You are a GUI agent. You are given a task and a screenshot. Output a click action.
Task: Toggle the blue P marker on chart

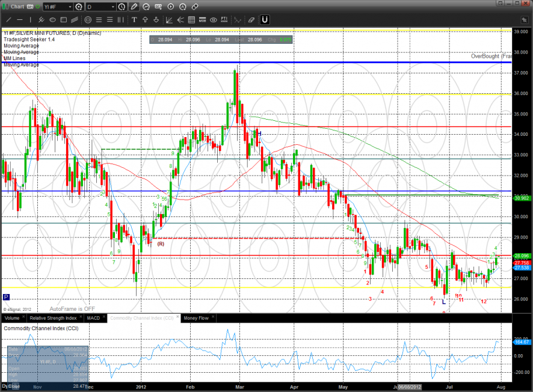tap(6, 297)
